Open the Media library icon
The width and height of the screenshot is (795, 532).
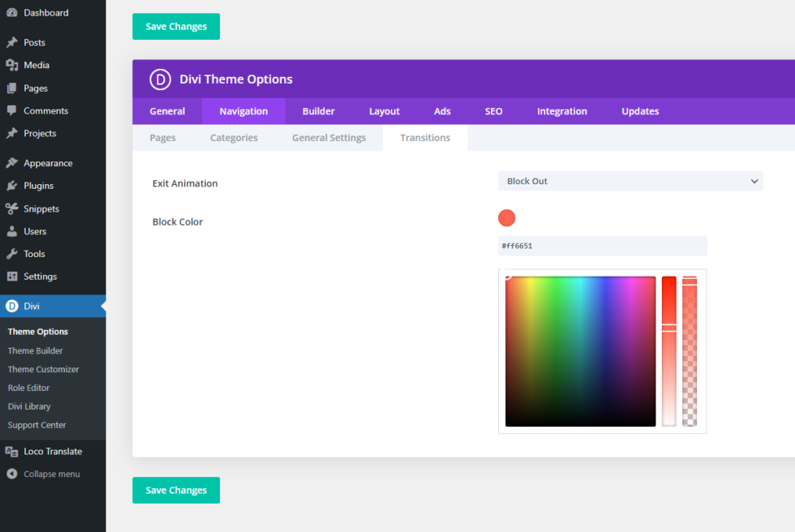point(11,65)
